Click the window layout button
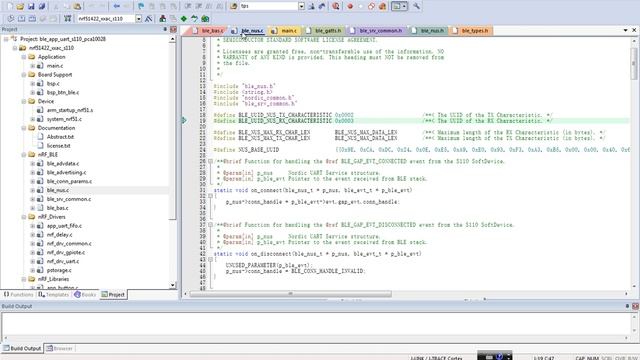Viewport: 640px width, 360px height. coord(399,6)
